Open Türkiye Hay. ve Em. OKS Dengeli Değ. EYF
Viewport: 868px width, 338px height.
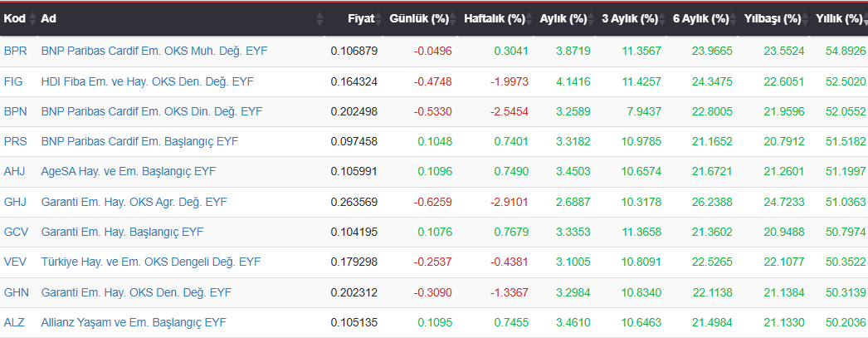coord(150,262)
